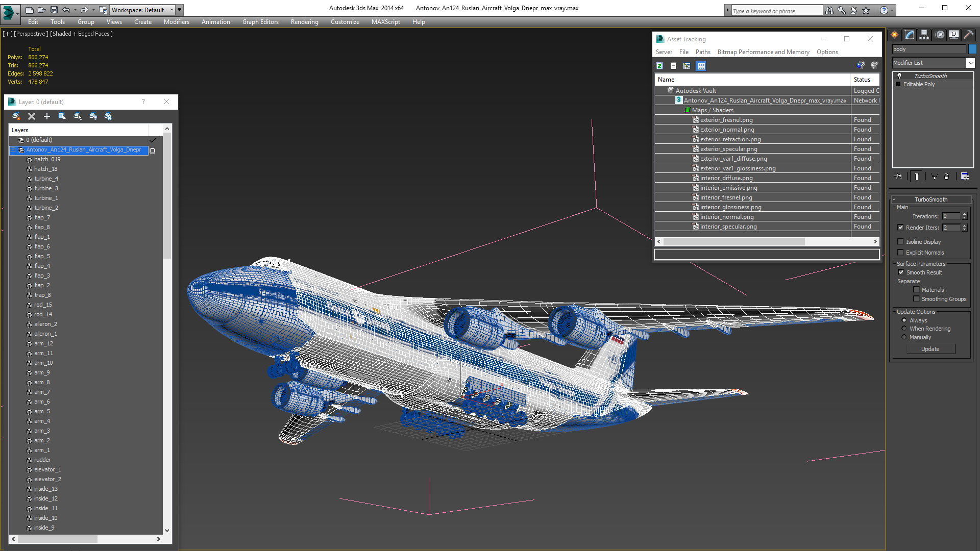Open the Motion command panel tab
Screen dimensions: 980x551
coord(939,35)
